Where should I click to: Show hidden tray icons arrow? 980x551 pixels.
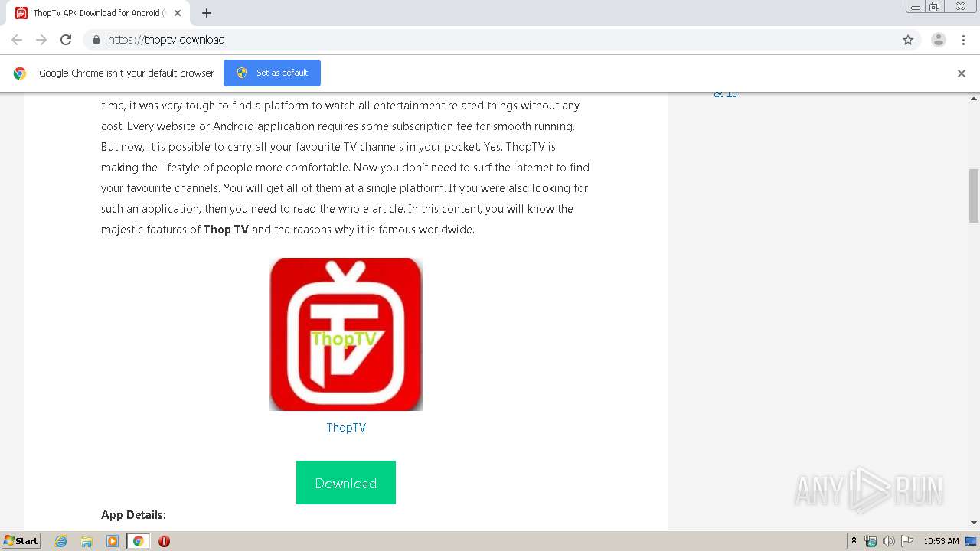click(854, 541)
